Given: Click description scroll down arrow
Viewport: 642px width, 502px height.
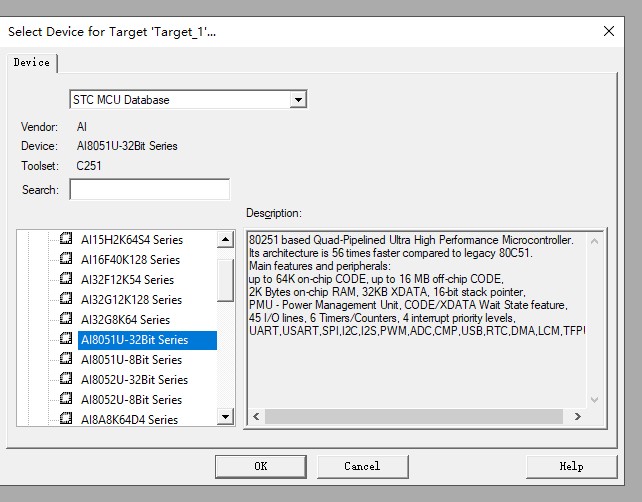Looking at the screenshot, I should click(x=595, y=399).
